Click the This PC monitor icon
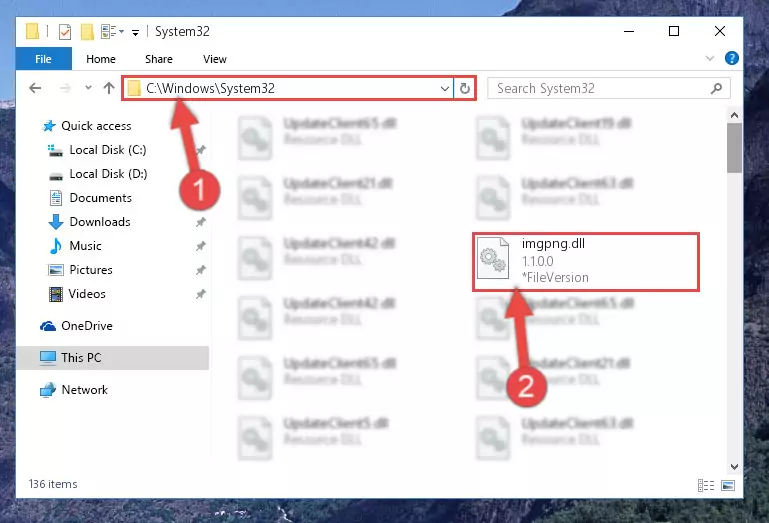 pyautogui.click(x=48, y=358)
